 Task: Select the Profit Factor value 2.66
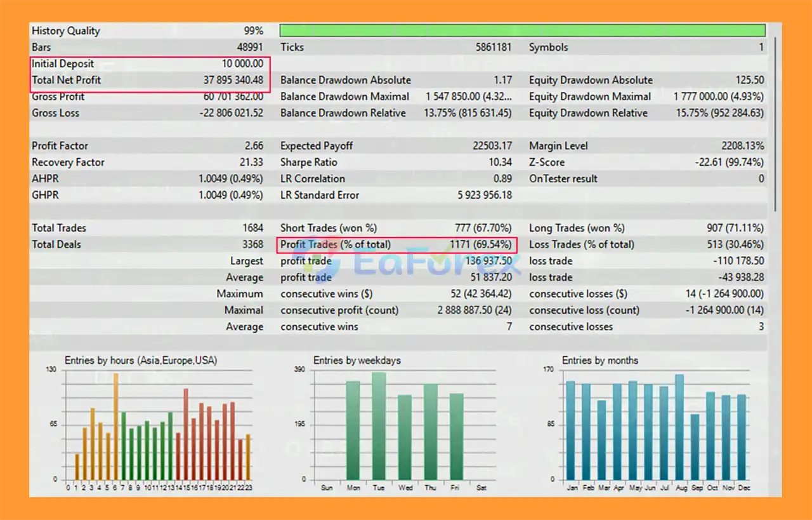254,145
